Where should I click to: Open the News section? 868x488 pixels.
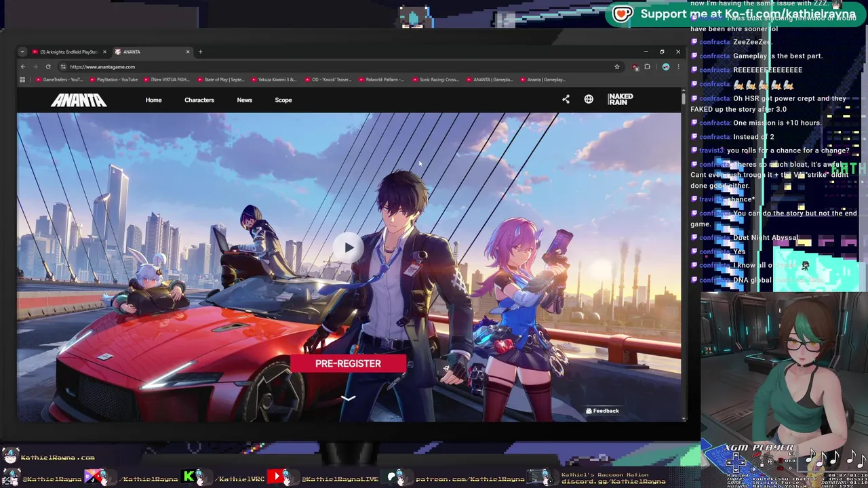(x=244, y=100)
